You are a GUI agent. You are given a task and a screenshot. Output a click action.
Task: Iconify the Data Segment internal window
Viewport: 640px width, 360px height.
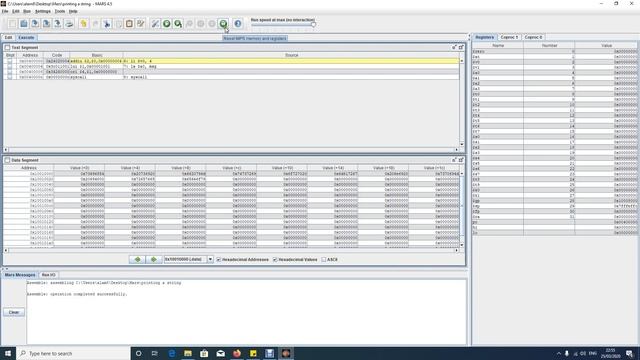[x=454, y=160]
